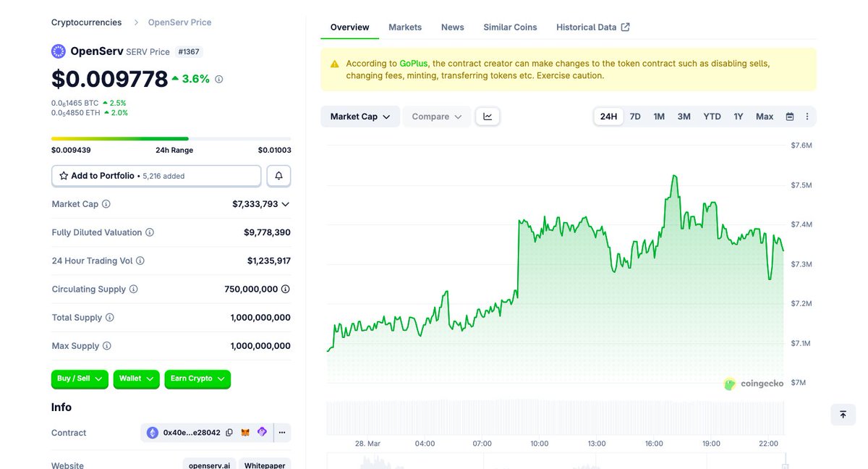Image resolution: width=868 pixels, height=469 pixels.
Task: Go to Cryptocurrencies breadcrumb
Action: click(x=87, y=22)
